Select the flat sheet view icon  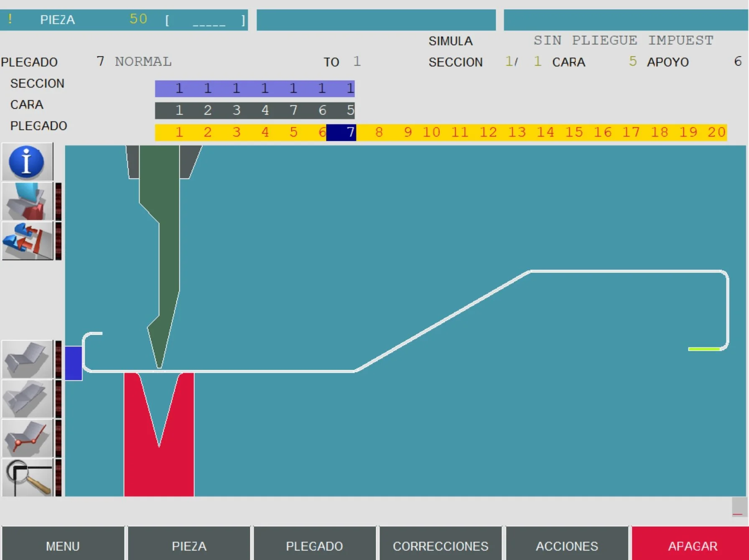pyautogui.click(x=27, y=399)
